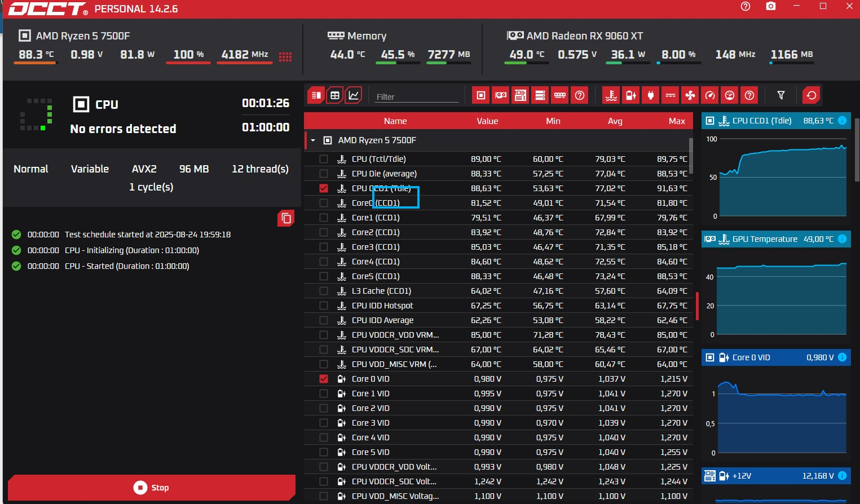Click the AMD Radeon RX 9060 XT header
The width and height of the screenshot is (860, 504).
585,36
